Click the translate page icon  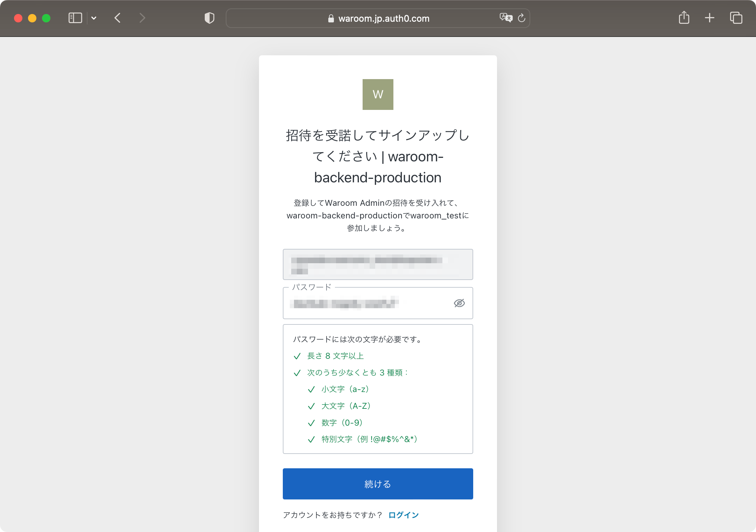[x=506, y=18]
